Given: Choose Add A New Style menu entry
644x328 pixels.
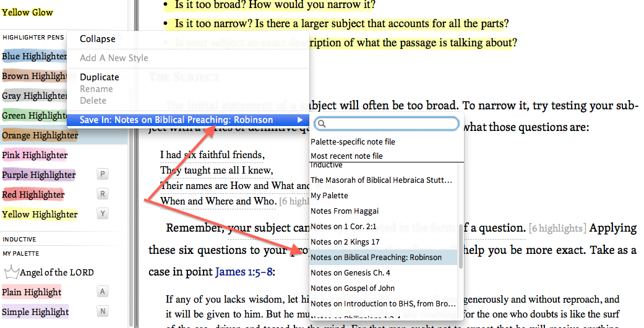Looking at the screenshot, I should [x=114, y=58].
